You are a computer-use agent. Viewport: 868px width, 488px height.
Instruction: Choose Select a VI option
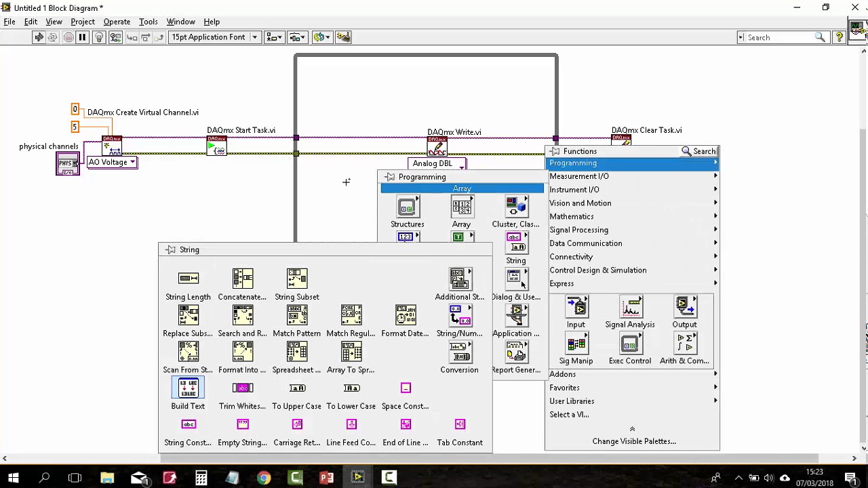tap(569, 414)
